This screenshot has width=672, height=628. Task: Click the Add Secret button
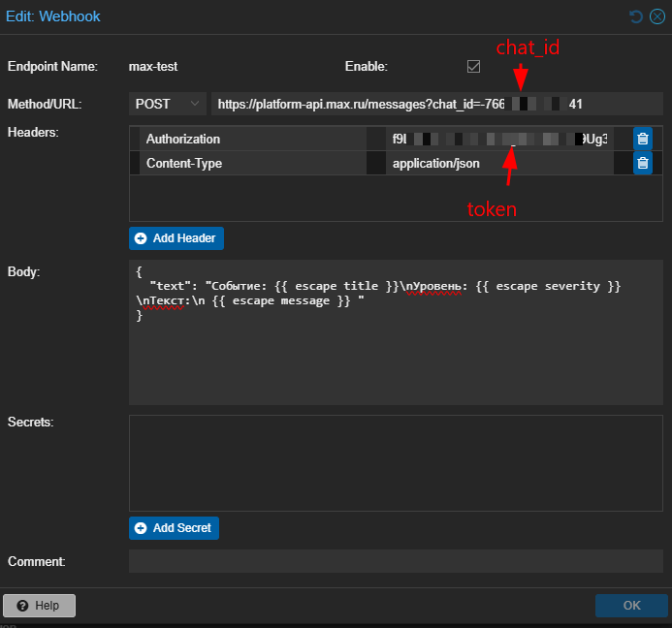point(174,528)
